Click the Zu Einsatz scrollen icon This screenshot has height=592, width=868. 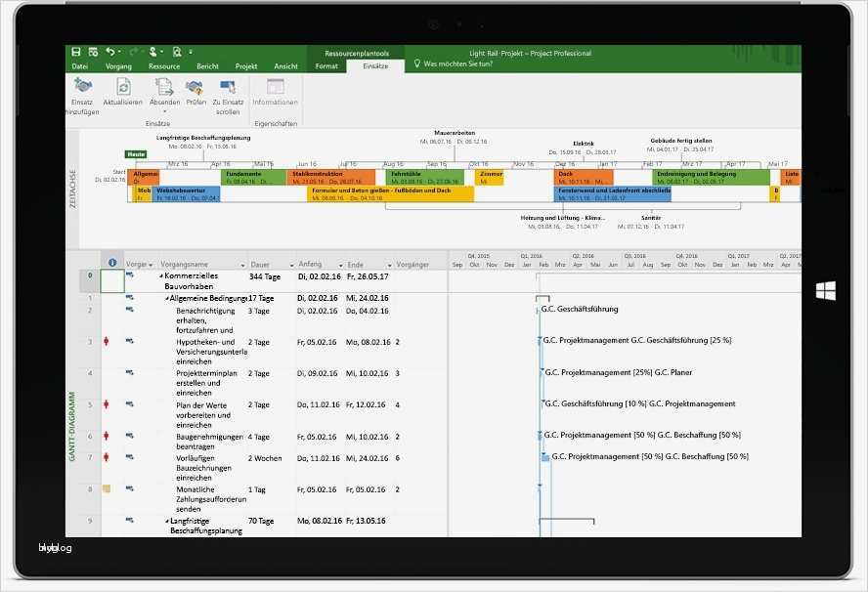click(x=228, y=86)
